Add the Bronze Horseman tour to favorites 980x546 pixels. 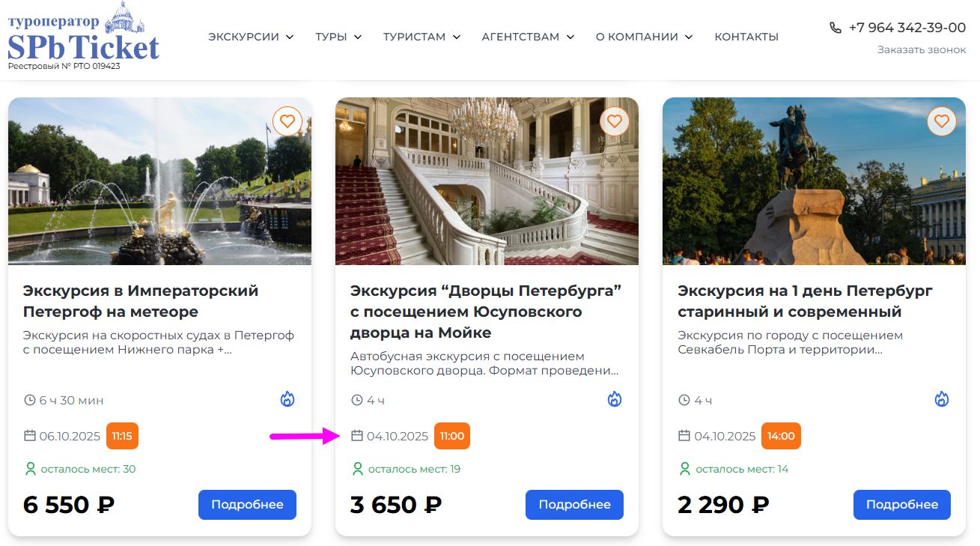click(x=942, y=121)
